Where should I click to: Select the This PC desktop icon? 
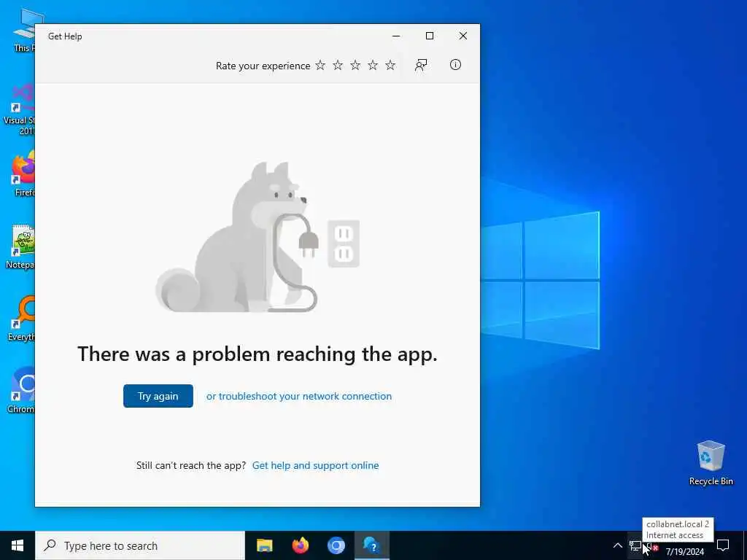23,29
